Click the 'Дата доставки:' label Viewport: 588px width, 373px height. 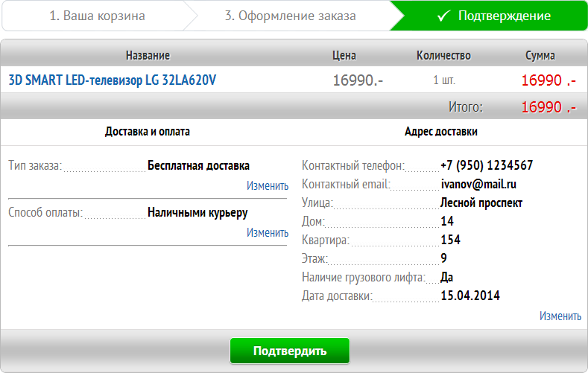tap(337, 296)
